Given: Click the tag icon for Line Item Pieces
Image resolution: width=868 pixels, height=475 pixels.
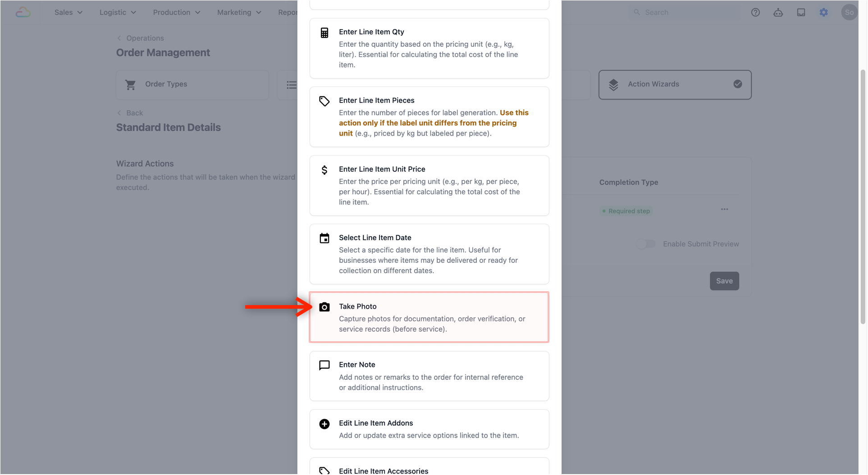Looking at the screenshot, I should [324, 101].
